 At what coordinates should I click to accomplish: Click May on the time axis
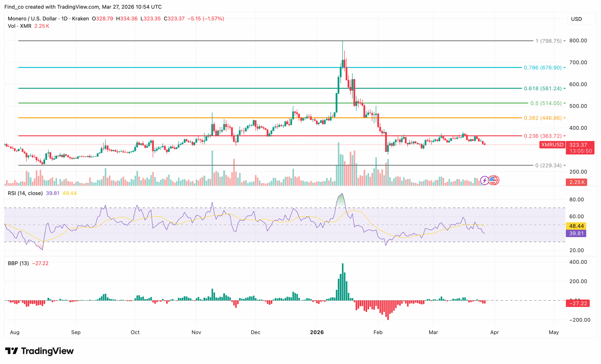554,332
